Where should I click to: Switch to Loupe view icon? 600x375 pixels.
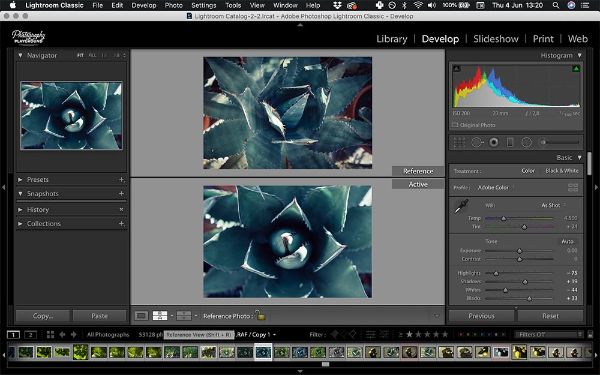tap(141, 316)
